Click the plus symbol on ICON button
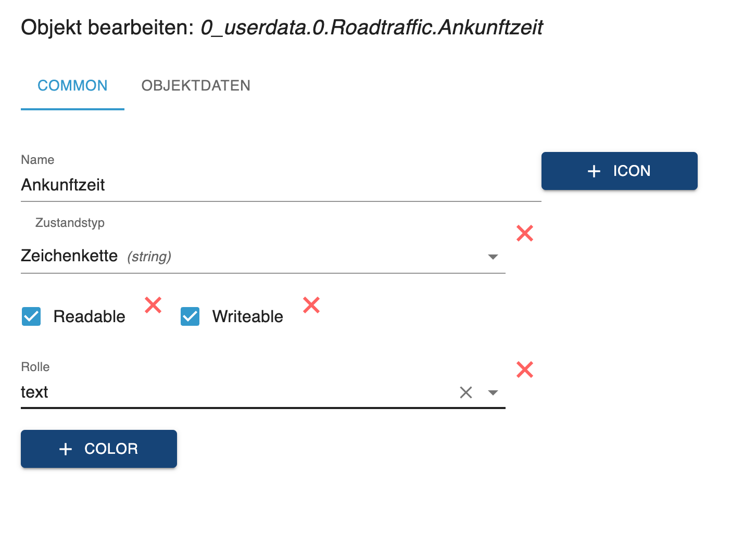756x535 pixels. [x=594, y=171]
